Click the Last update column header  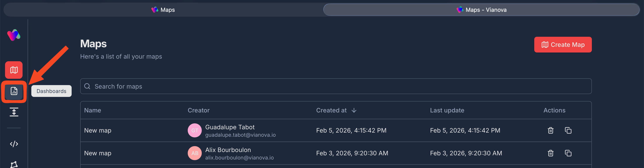coord(447,110)
